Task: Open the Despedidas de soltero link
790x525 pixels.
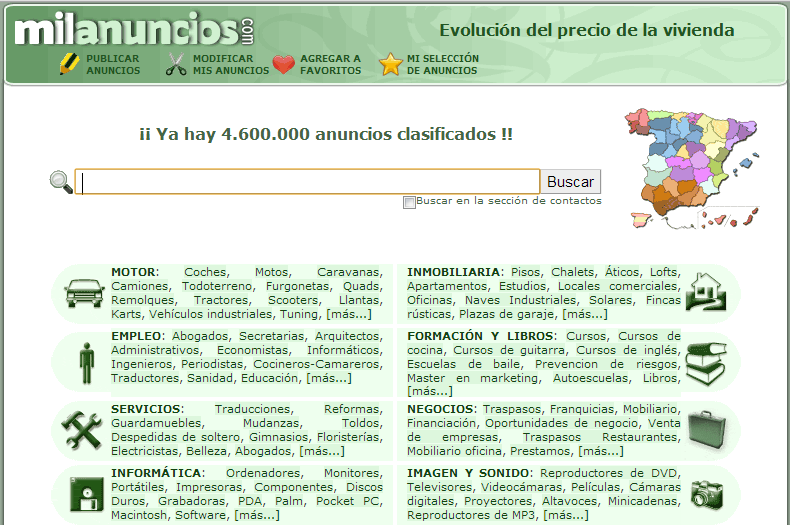Action: click(175, 437)
